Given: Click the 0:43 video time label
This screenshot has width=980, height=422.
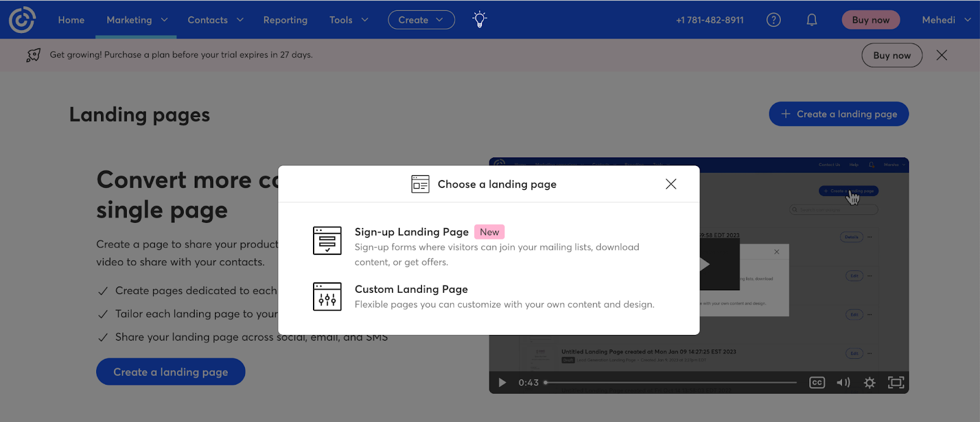Looking at the screenshot, I should [529, 382].
